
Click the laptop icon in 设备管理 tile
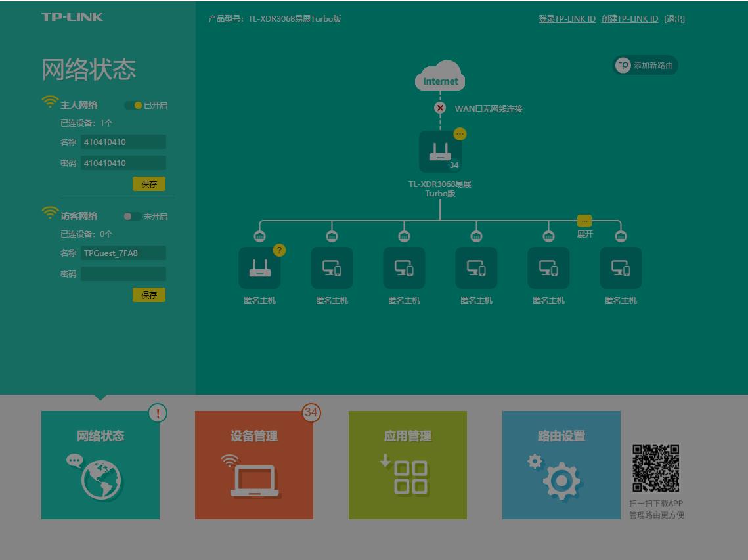(255, 481)
